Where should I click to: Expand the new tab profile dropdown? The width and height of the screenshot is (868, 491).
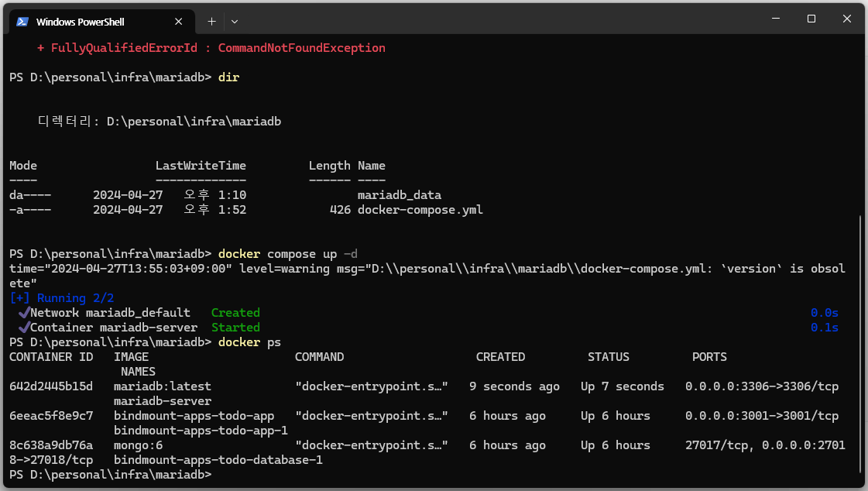click(235, 22)
